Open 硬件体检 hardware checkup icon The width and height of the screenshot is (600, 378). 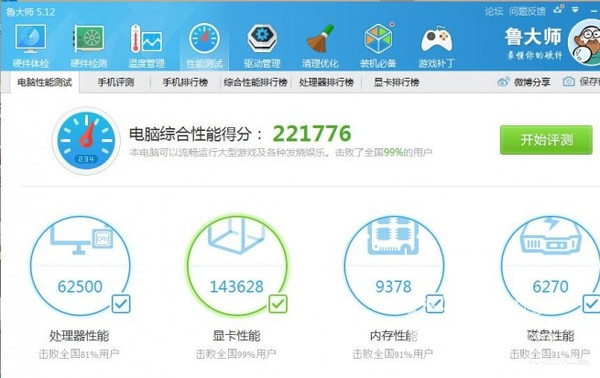tap(31, 39)
